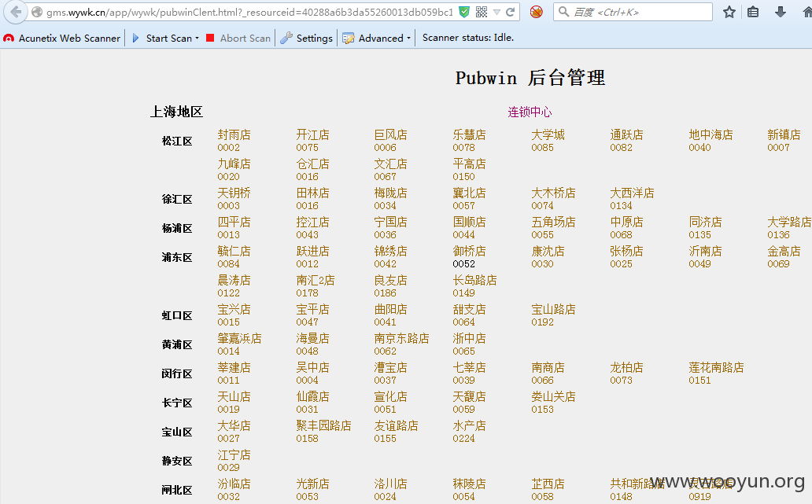Open the 芷西店 store link
The height and width of the screenshot is (504, 812).
(x=548, y=484)
